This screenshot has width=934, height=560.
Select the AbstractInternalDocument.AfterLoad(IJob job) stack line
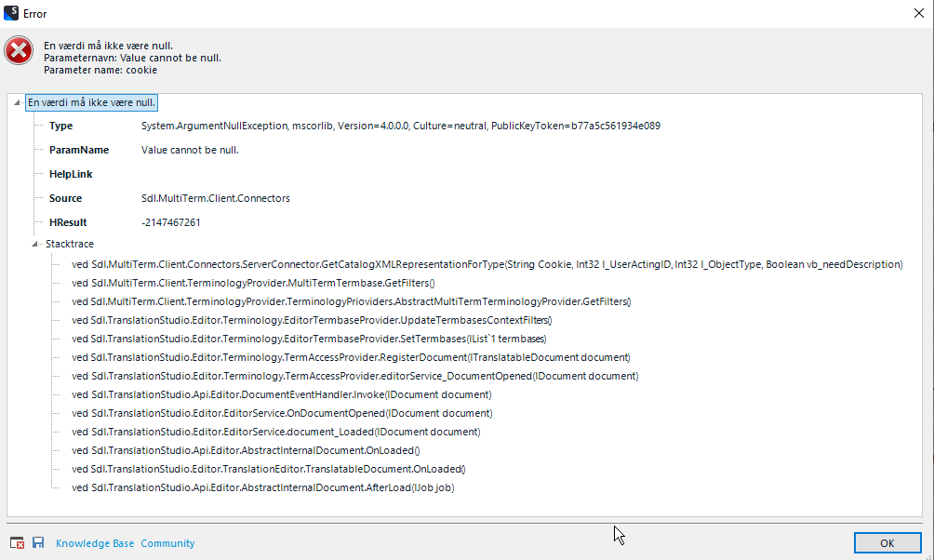(262, 487)
